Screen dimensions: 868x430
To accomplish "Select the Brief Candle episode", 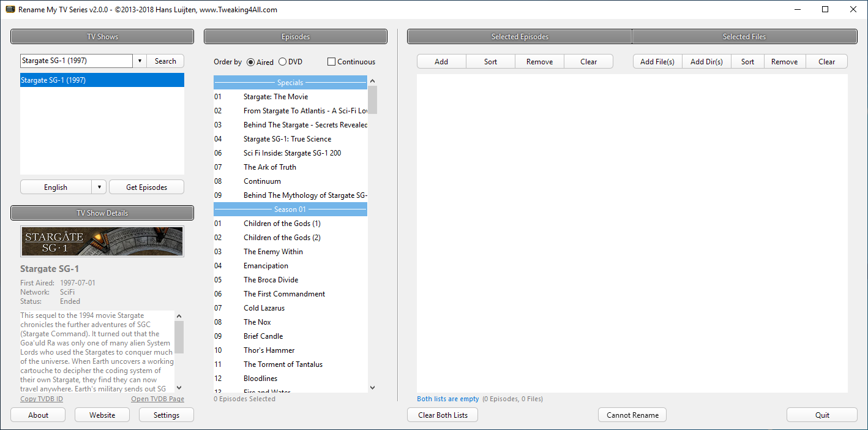I will tap(290, 336).
